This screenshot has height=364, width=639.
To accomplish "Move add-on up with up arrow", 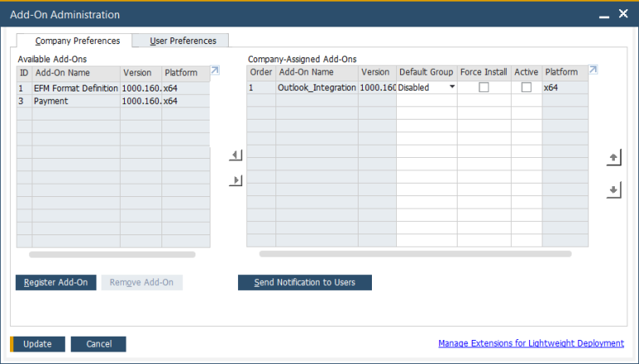I will click(x=614, y=157).
